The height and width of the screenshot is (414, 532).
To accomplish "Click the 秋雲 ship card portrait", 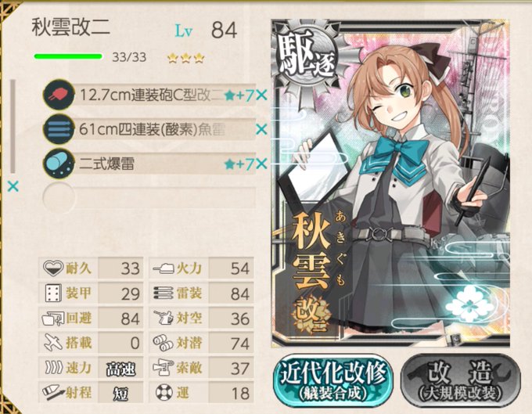I will 390,183.
